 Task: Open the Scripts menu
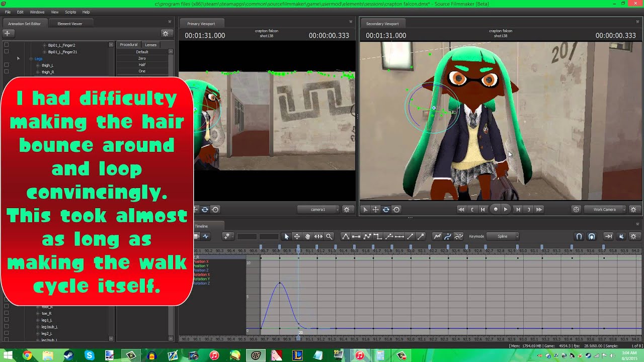click(70, 12)
